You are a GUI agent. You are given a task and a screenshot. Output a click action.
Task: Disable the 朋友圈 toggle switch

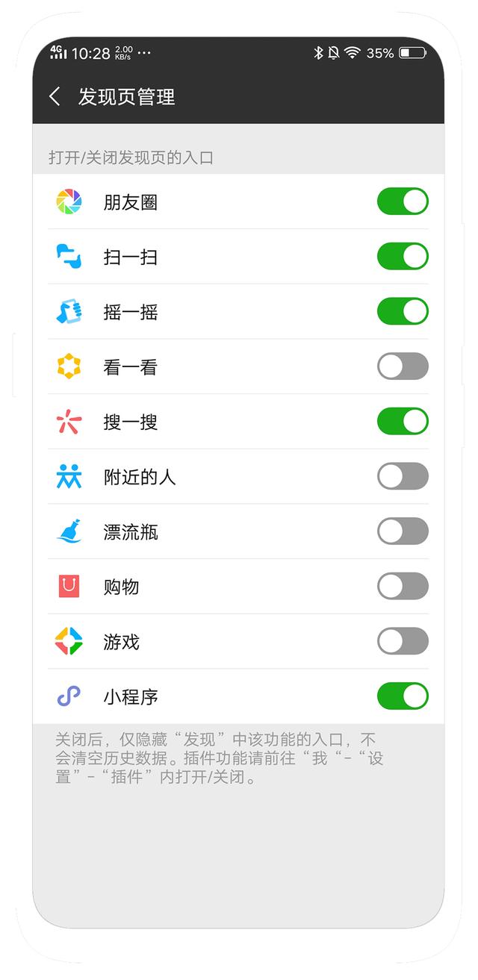click(403, 201)
